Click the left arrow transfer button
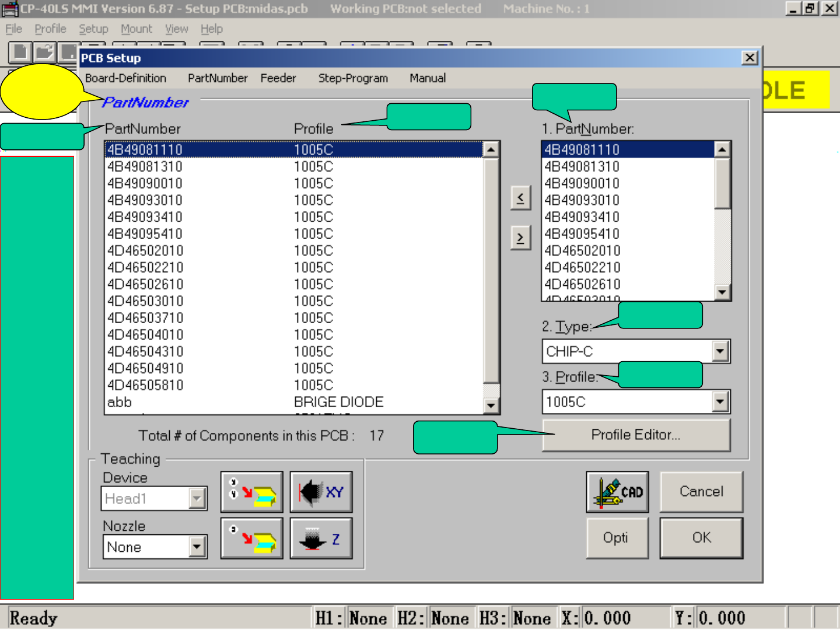 point(520,198)
